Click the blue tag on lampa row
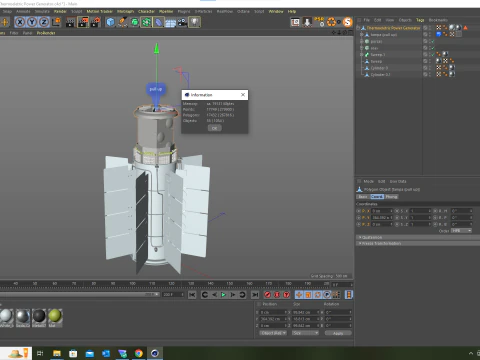 [x=439, y=34]
